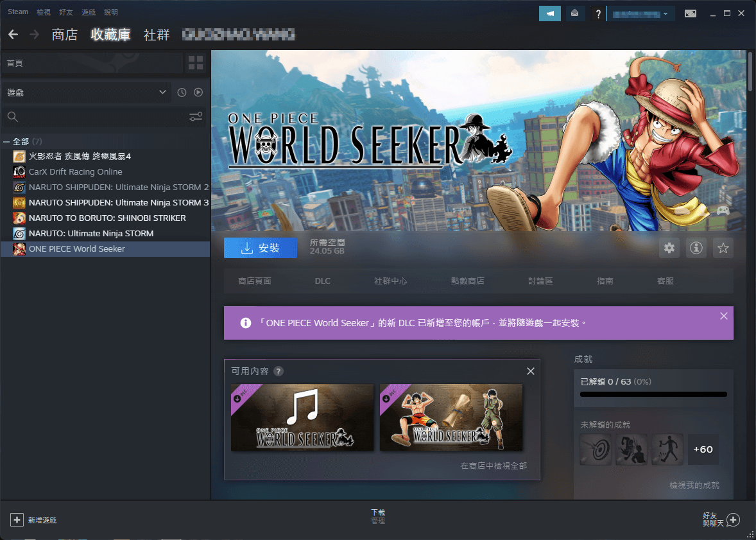Click the info icon beside the settings gear
The image size is (756, 540).
(x=696, y=248)
